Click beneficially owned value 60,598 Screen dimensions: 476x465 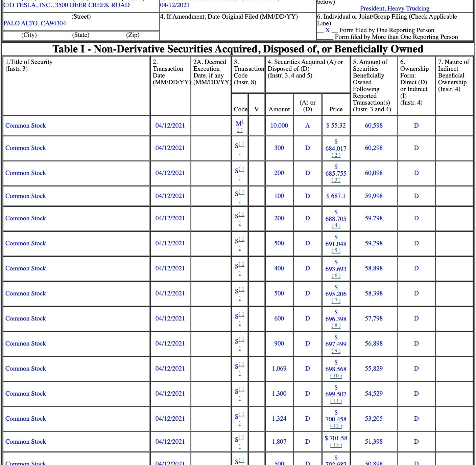point(374,126)
